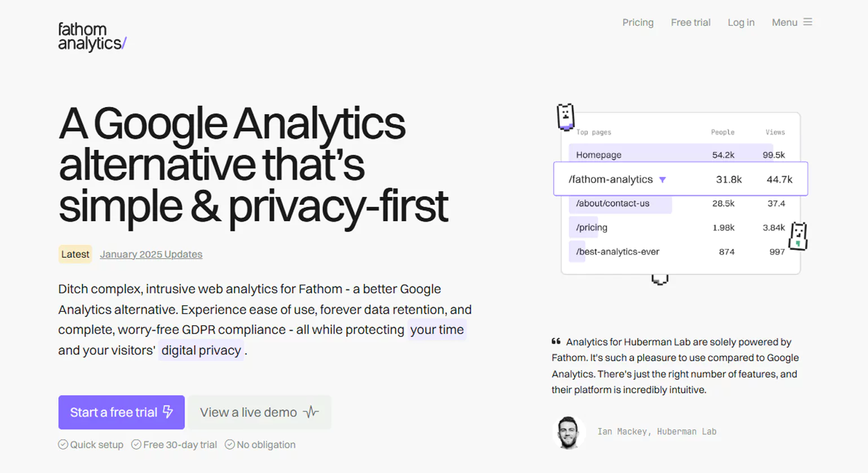Select the /about/contact-us row
Screen dimensions: 868x473
613,203
